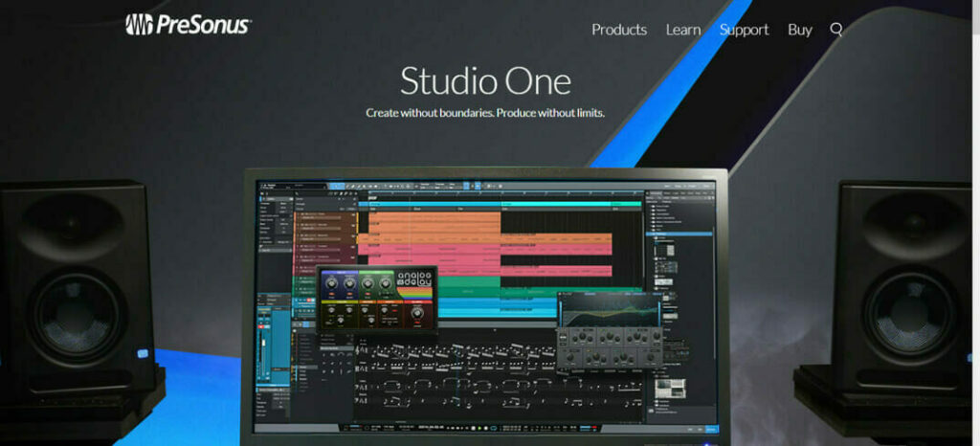Click the Studio One headline
Screen dimensions: 980x446
(485, 81)
